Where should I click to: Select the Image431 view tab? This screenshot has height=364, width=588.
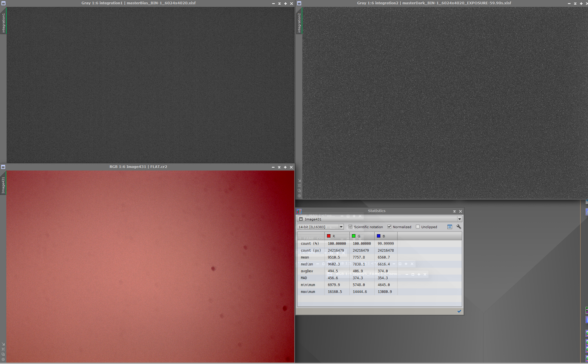(3, 185)
